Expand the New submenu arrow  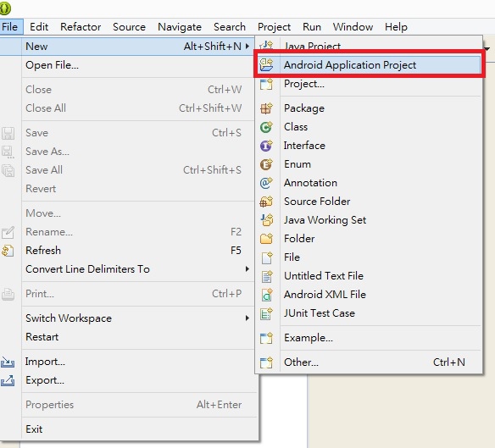pyautogui.click(x=247, y=47)
